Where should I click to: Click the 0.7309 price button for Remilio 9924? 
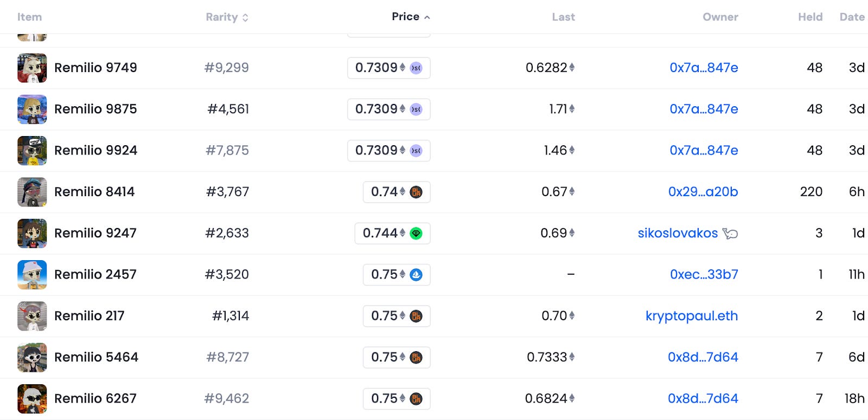pos(389,151)
